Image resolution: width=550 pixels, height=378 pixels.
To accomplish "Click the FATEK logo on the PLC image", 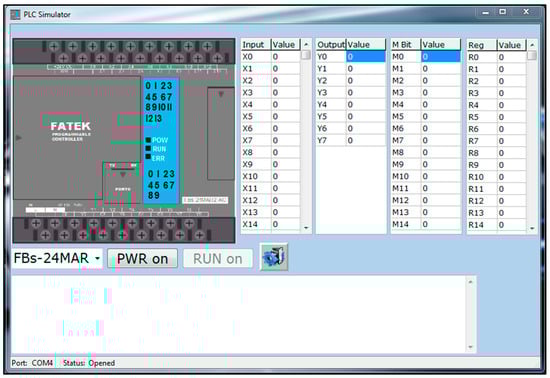I will coord(71,126).
